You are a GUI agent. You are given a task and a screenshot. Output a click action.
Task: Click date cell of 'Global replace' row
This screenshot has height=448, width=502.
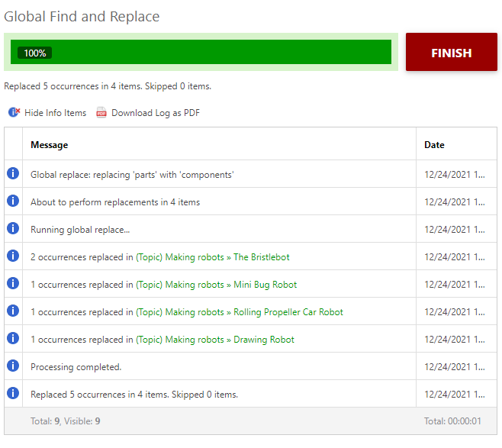coord(455,175)
